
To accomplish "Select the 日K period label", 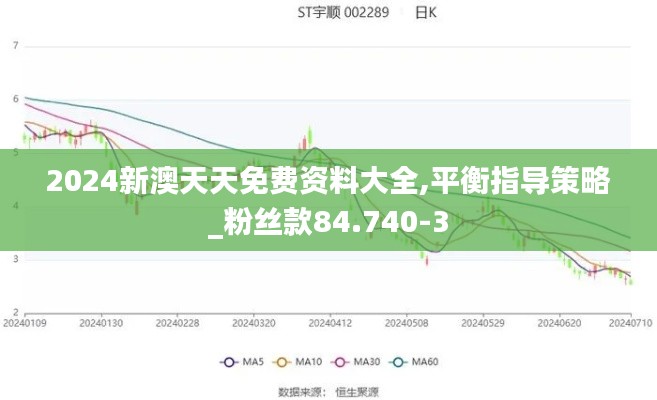I will tap(424, 13).
